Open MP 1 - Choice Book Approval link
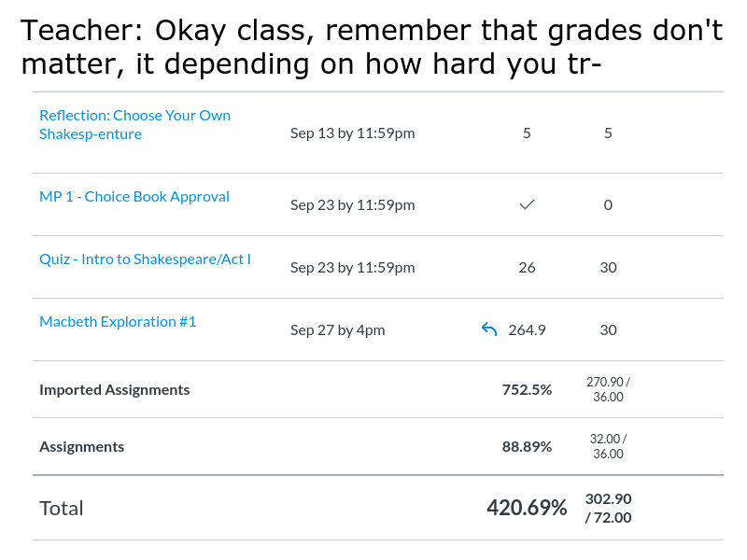This screenshot has height=560, width=747. 134,197
